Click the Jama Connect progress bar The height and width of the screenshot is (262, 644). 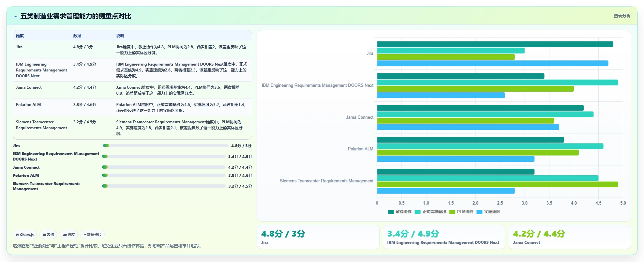[164, 167]
